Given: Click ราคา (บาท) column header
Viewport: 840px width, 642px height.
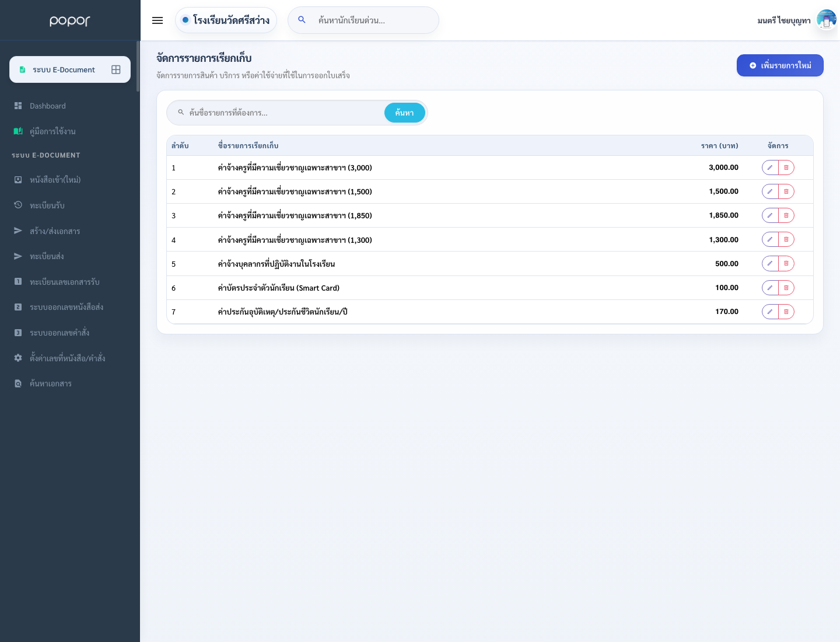Looking at the screenshot, I should (x=720, y=145).
